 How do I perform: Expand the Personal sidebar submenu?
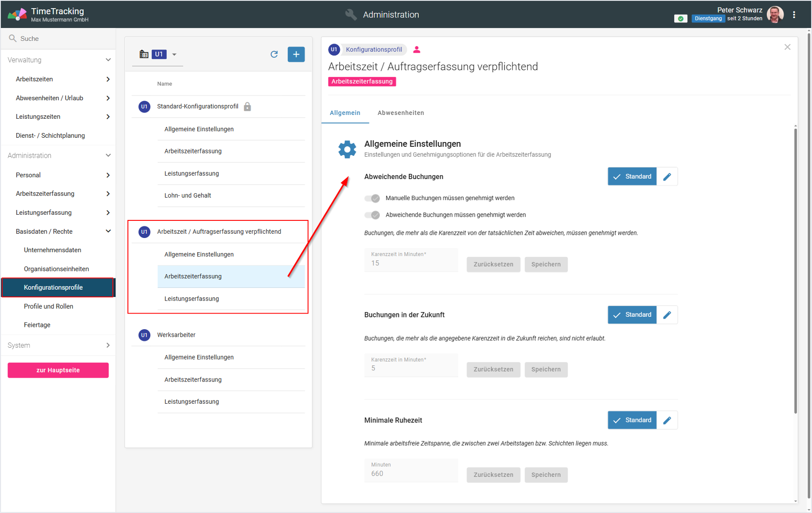[108, 175]
